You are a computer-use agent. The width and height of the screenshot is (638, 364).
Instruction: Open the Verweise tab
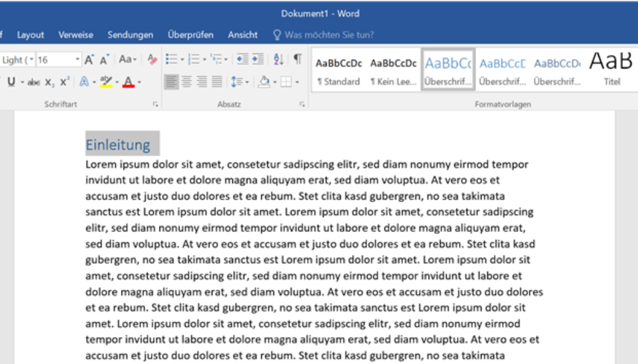click(x=75, y=35)
